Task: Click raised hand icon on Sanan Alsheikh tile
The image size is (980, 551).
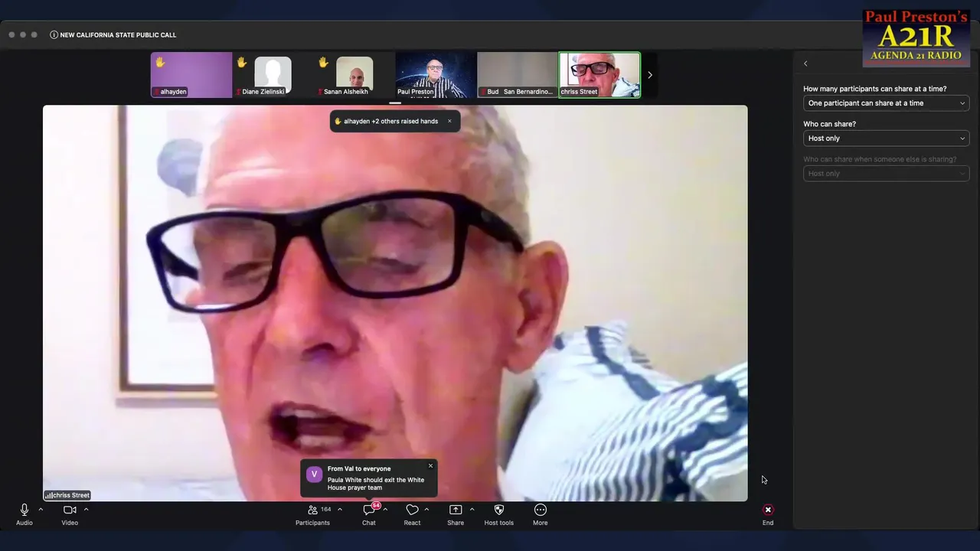Action: [x=323, y=62]
